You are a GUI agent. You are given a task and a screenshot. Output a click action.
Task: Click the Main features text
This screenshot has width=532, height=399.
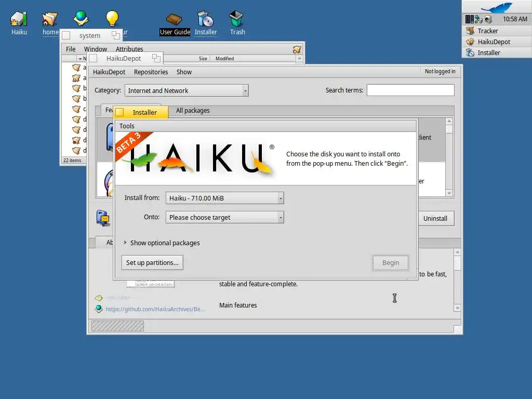(x=238, y=305)
